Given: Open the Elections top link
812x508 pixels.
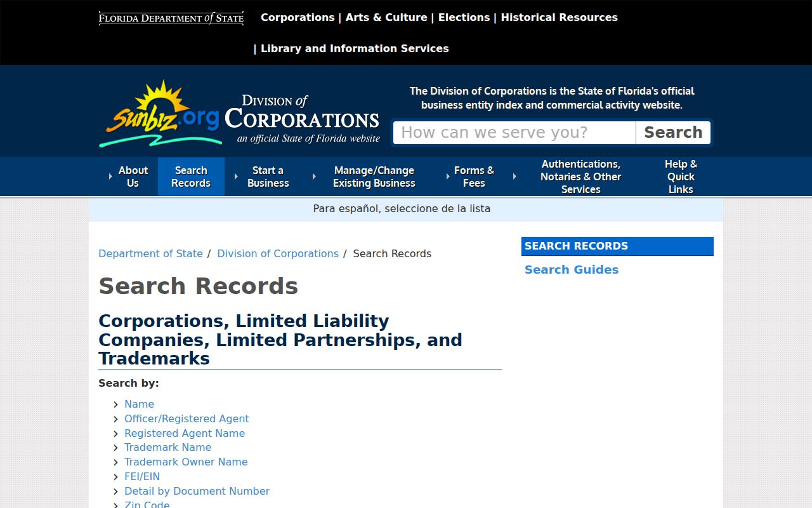Looking at the screenshot, I should 464,17.
